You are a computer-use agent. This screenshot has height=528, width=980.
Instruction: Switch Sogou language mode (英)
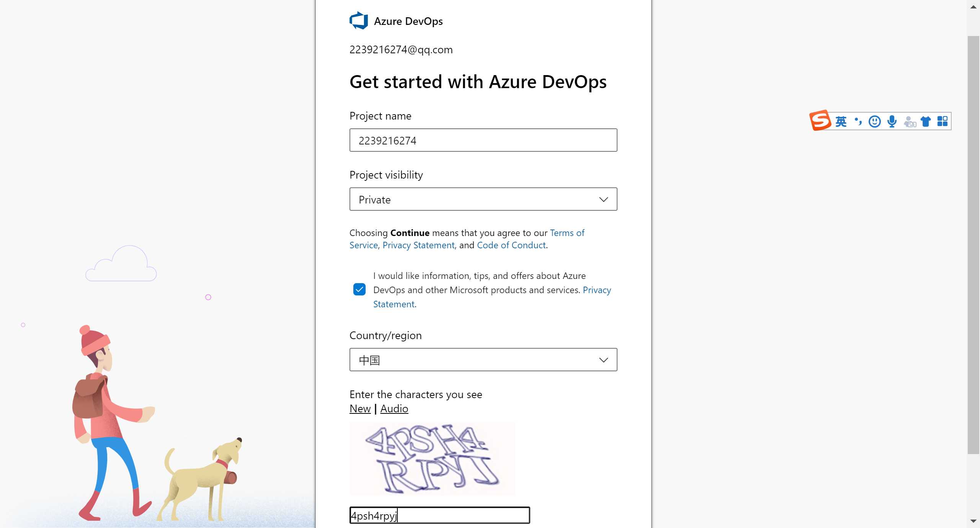(841, 121)
